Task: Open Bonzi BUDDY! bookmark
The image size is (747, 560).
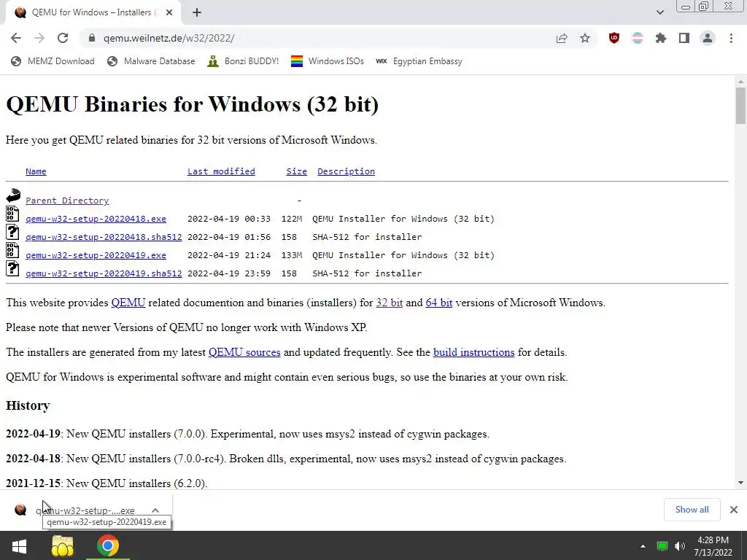Action: 243,61
